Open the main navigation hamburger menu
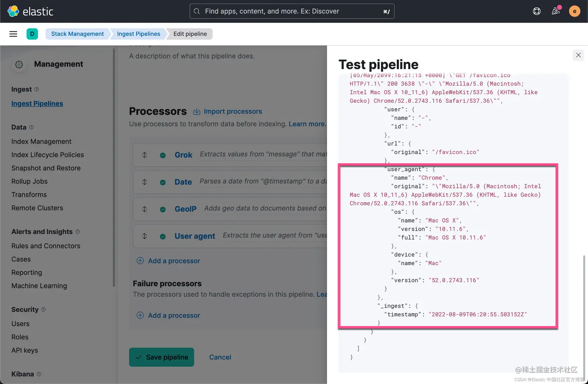This screenshot has width=588, height=384. click(x=13, y=34)
